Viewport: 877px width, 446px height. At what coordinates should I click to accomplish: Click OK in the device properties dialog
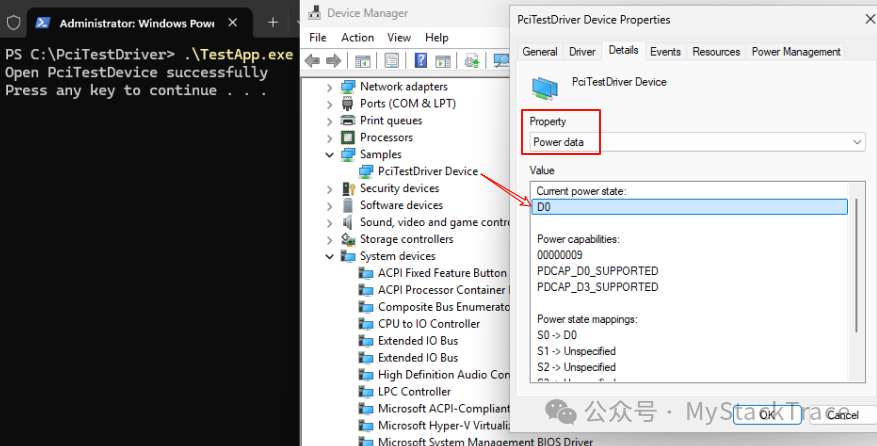click(767, 415)
